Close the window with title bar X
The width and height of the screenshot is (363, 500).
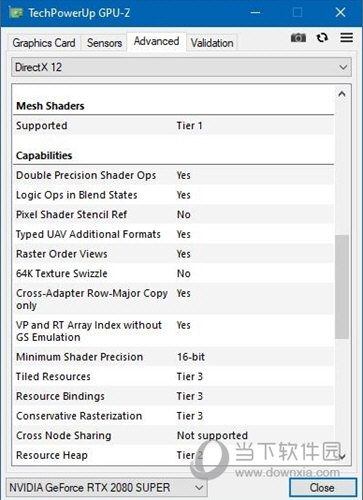coord(340,13)
